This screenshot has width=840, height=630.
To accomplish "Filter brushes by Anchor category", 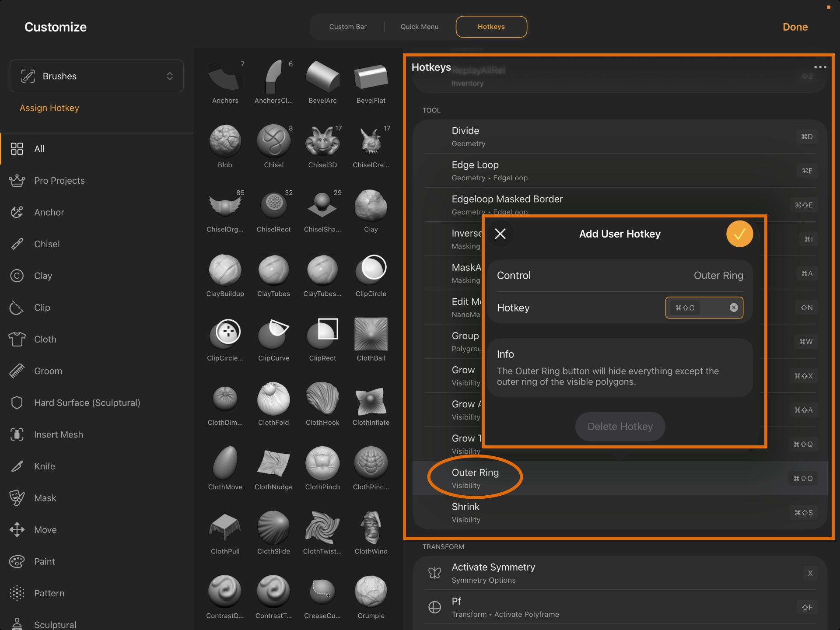I will [97, 212].
